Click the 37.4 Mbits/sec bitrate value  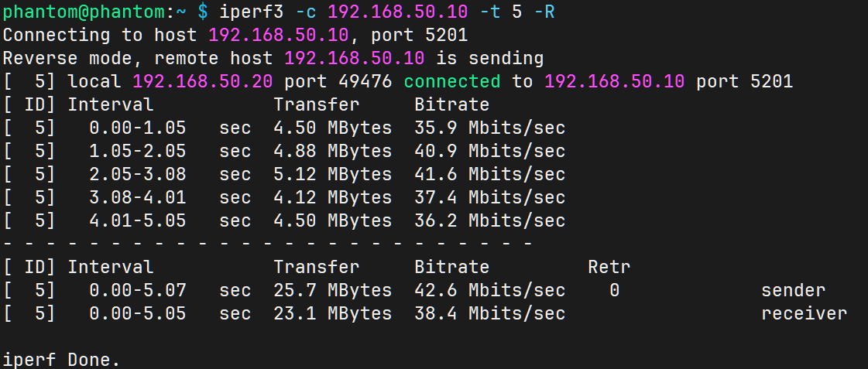[489, 197]
